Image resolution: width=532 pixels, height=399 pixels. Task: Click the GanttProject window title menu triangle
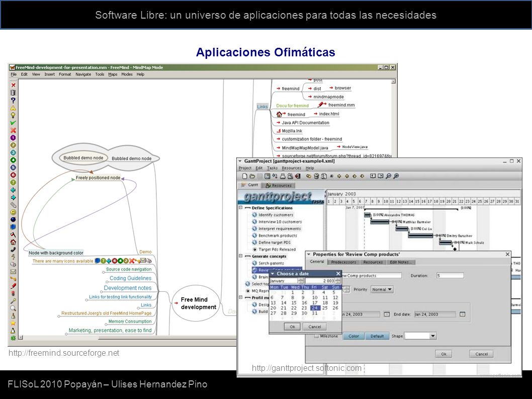point(240,161)
